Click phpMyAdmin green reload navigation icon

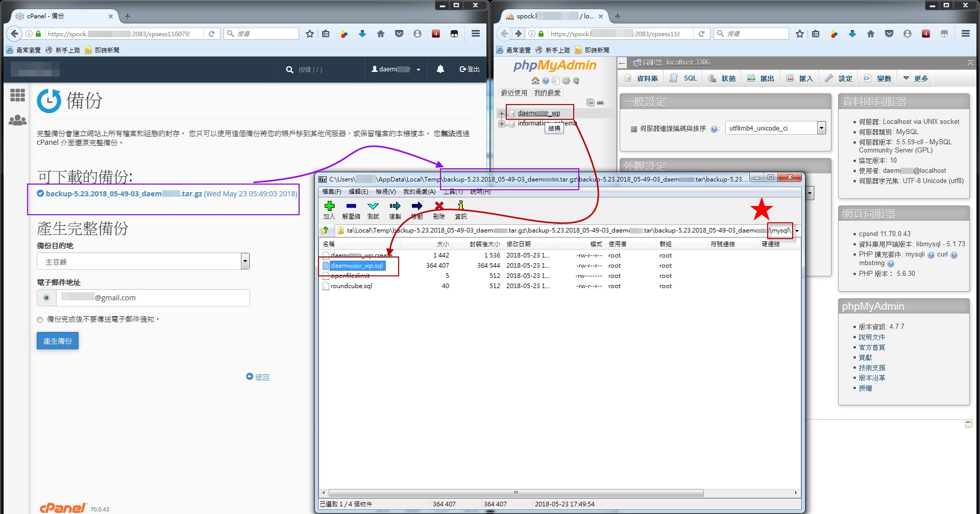(x=576, y=81)
